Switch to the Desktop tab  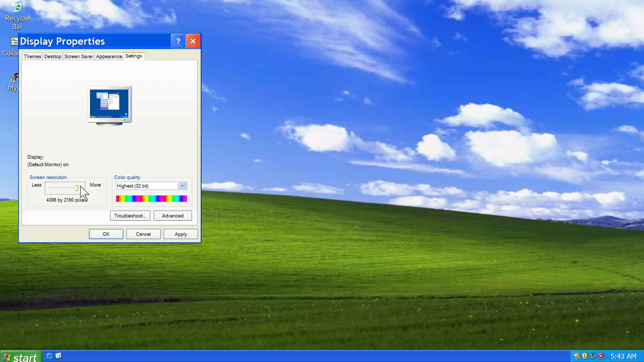click(53, 56)
